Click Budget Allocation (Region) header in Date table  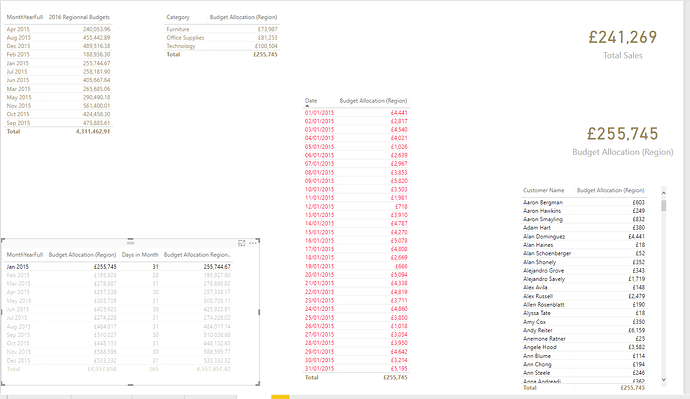point(373,101)
